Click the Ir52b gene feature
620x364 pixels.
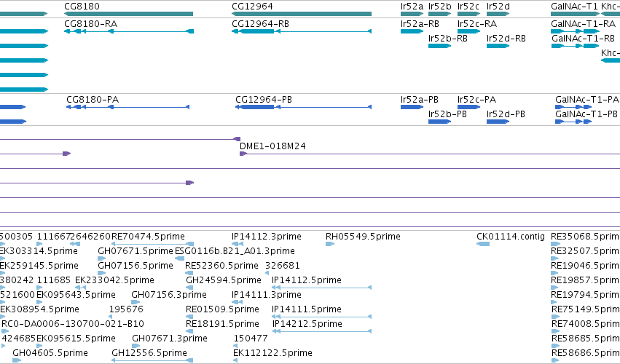pos(440,14)
